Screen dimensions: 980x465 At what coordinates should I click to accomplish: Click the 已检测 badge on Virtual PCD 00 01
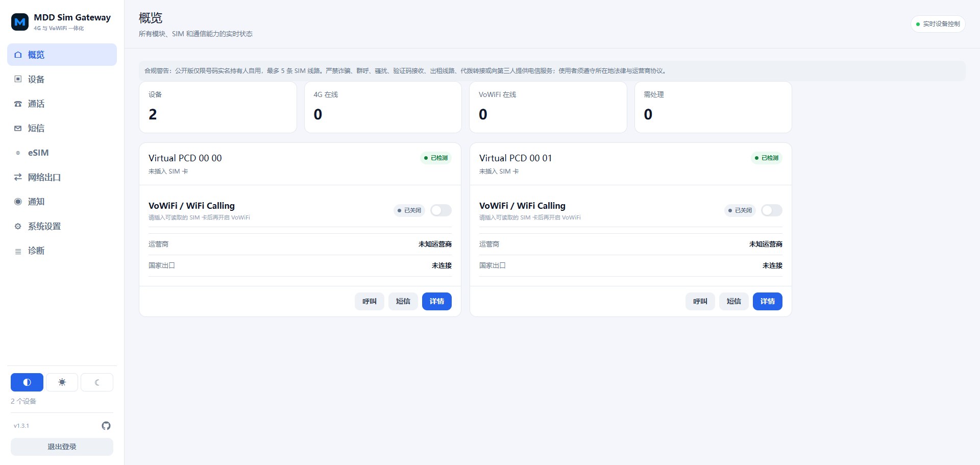coord(767,158)
